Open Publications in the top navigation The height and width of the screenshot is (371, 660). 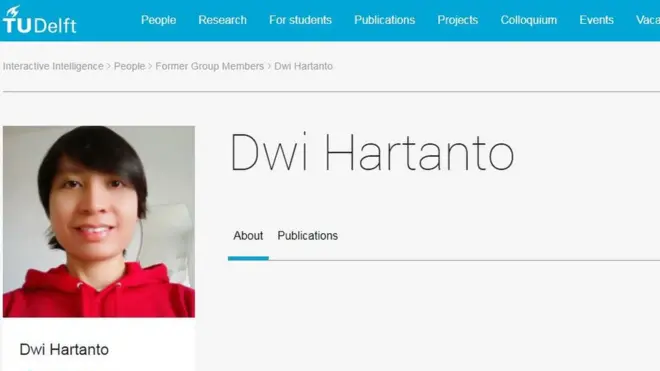384,20
